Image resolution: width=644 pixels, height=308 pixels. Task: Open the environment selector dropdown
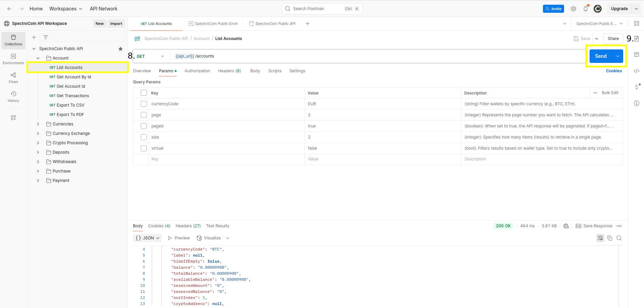pos(600,24)
